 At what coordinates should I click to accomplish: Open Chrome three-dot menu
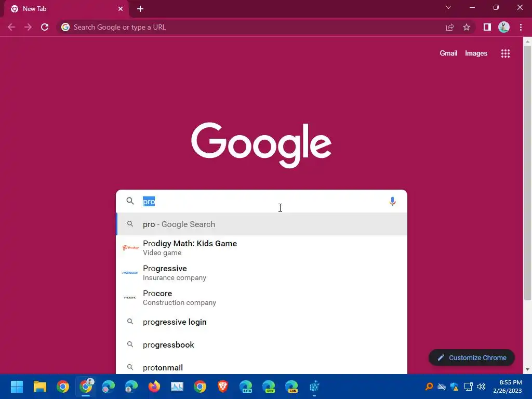point(521,27)
